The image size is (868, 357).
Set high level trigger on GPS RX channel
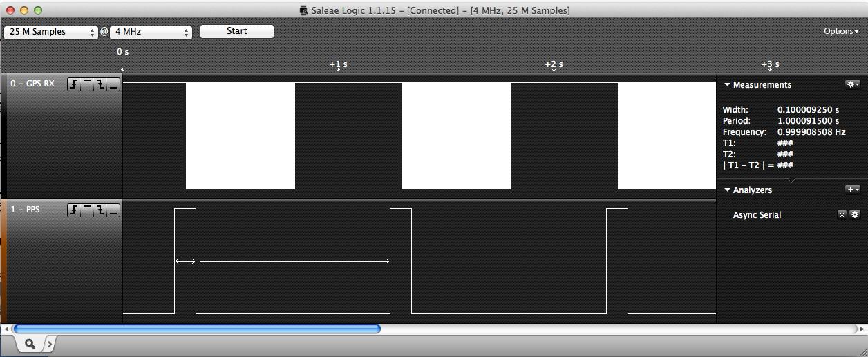click(x=87, y=84)
